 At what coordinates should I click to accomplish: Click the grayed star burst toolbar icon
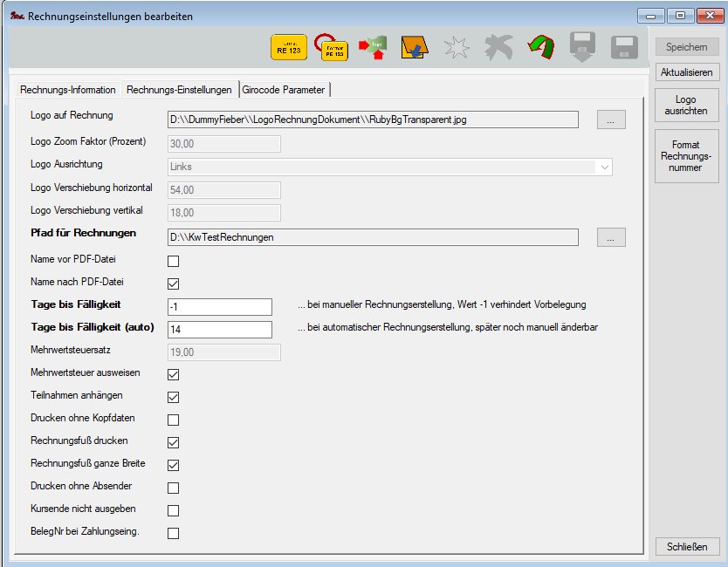tap(457, 48)
